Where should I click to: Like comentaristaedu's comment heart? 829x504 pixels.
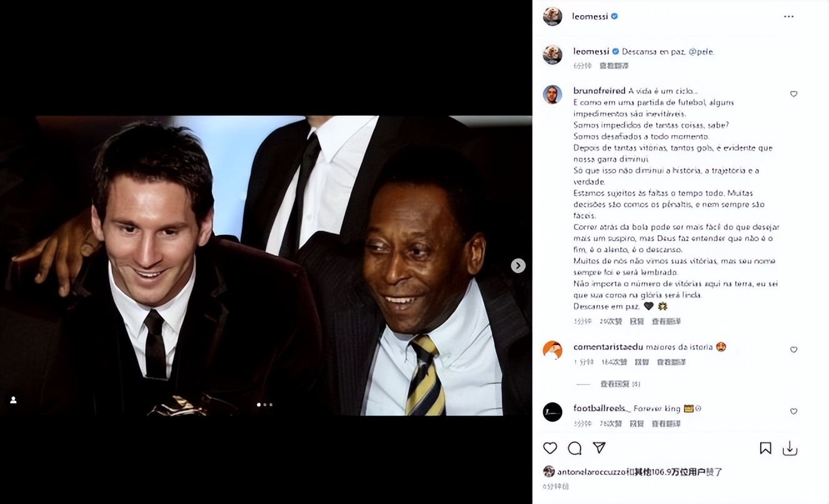793,350
